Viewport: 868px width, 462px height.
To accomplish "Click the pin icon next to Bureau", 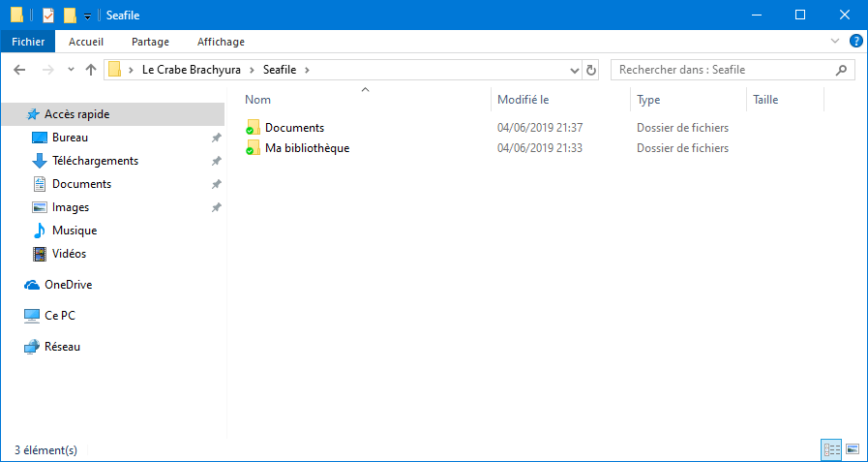I will point(217,138).
